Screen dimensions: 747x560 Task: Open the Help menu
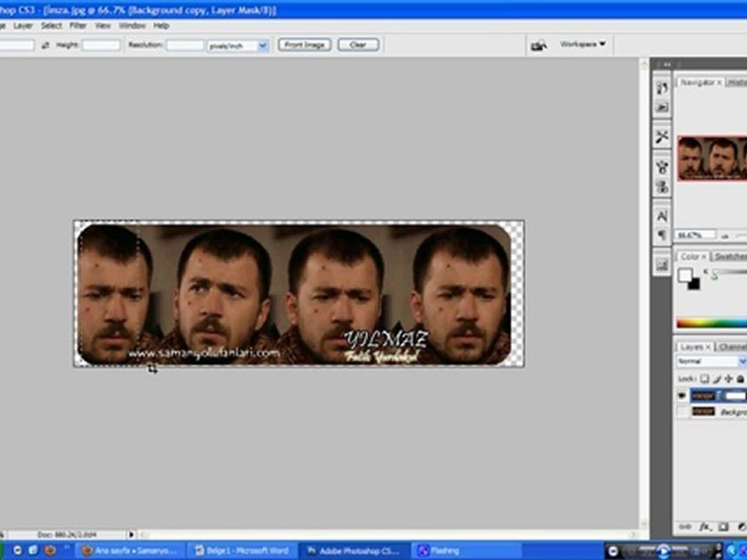tap(161, 26)
